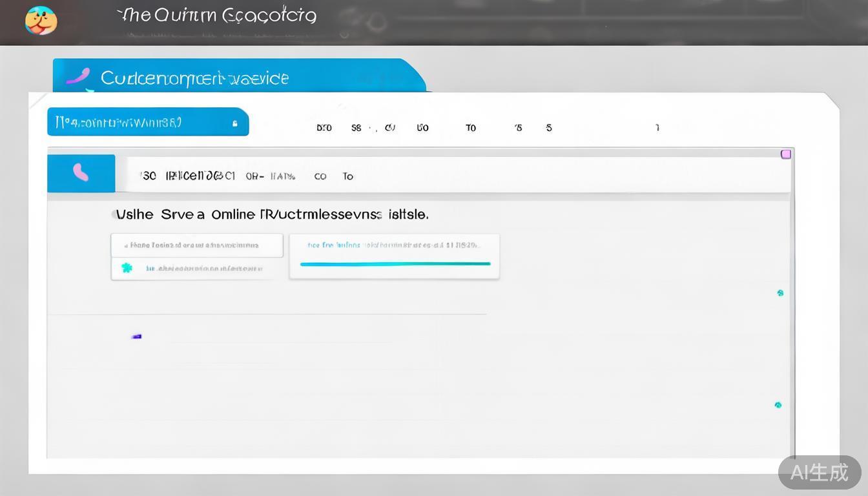The height and width of the screenshot is (496, 868).
Task: Click the pink handset icon in blue square
Action: [81, 172]
